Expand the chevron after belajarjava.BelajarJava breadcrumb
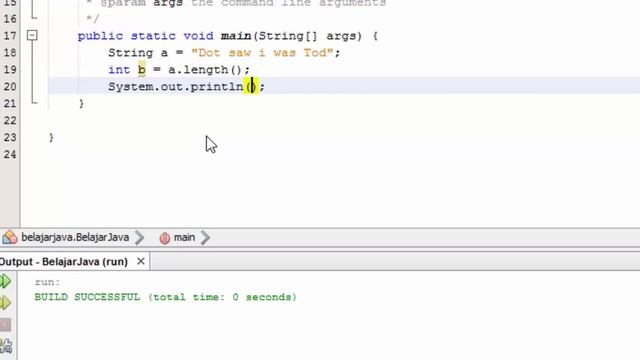This screenshot has width=640, height=360. click(x=140, y=237)
